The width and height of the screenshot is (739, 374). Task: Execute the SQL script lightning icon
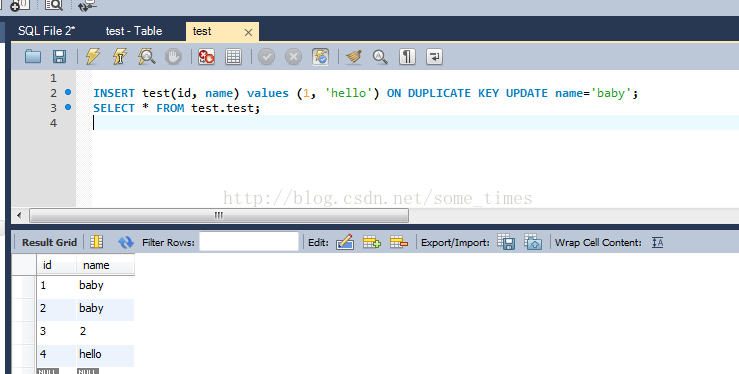93,57
